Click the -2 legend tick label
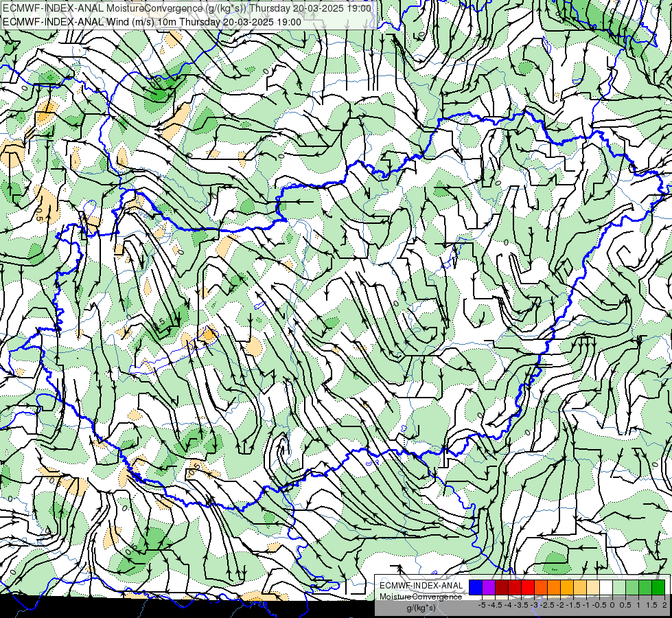The width and height of the screenshot is (672, 618). pyautogui.click(x=560, y=605)
